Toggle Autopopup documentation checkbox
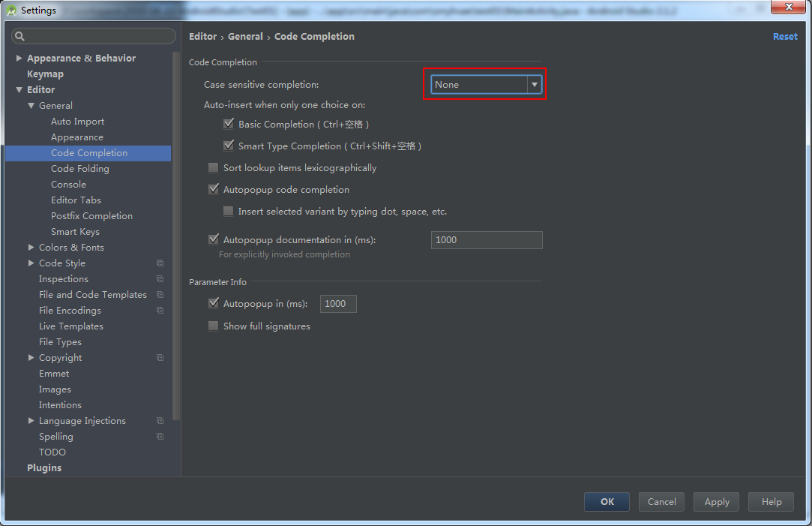812x526 pixels. pyautogui.click(x=214, y=239)
